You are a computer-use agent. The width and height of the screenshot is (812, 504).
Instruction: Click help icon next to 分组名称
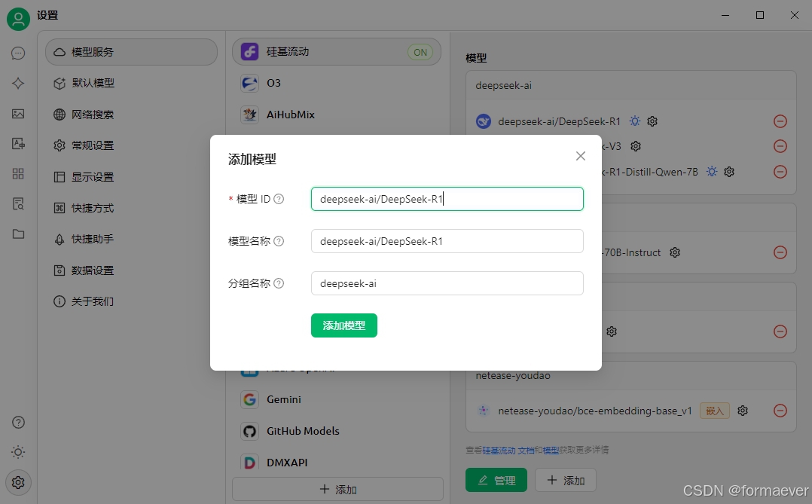pyautogui.click(x=279, y=283)
